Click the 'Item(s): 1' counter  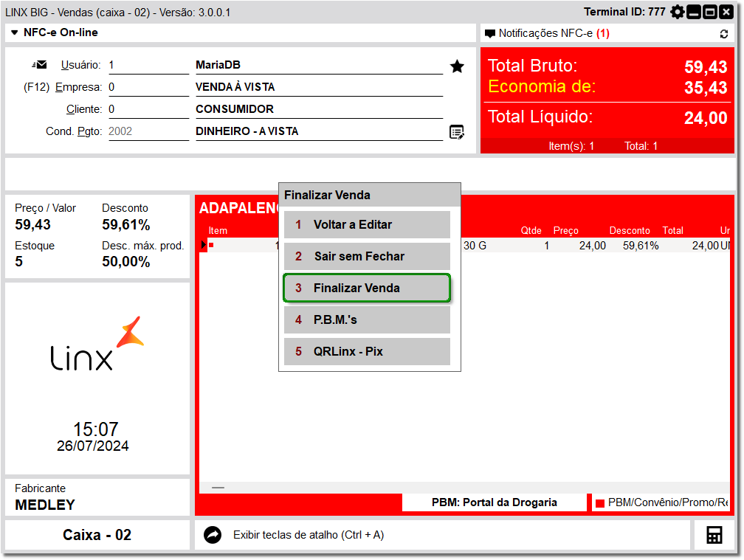[x=571, y=146]
